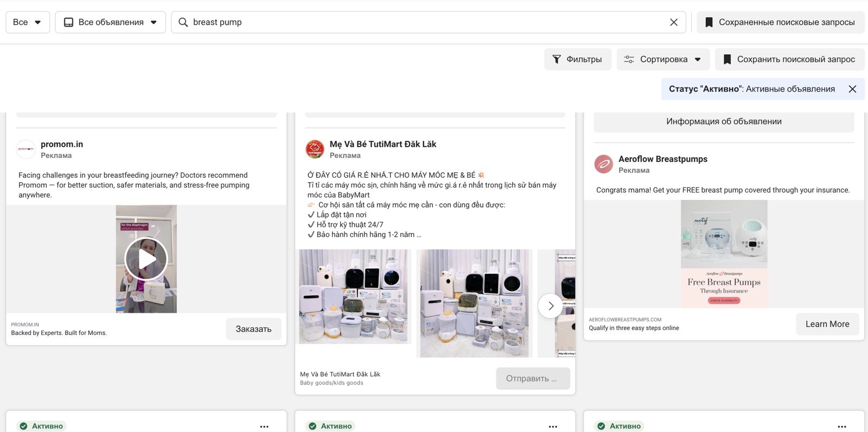Screen dimensions: 868x432
Task: Open options menu on bottom-right ad card
Action: coord(842,427)
